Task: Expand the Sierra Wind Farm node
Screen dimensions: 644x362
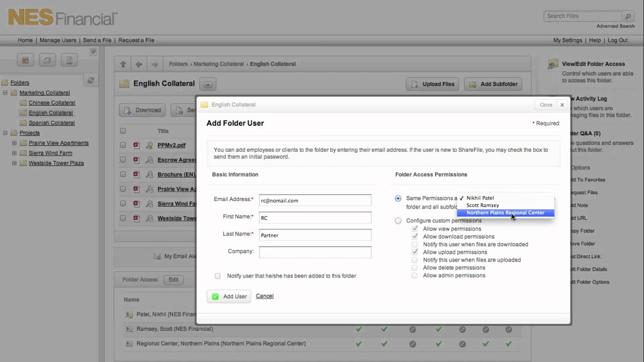Action: 14,153
